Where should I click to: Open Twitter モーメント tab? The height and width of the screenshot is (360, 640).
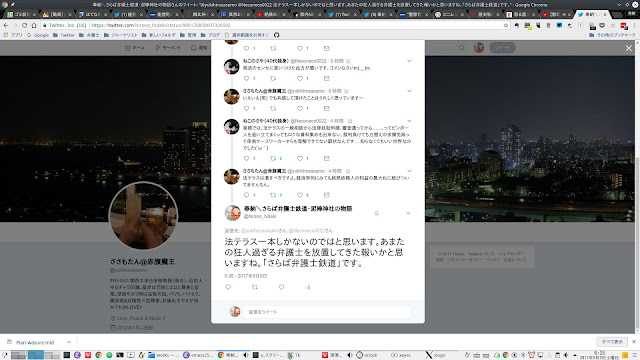pyautogui.click(x=168, y=48)
